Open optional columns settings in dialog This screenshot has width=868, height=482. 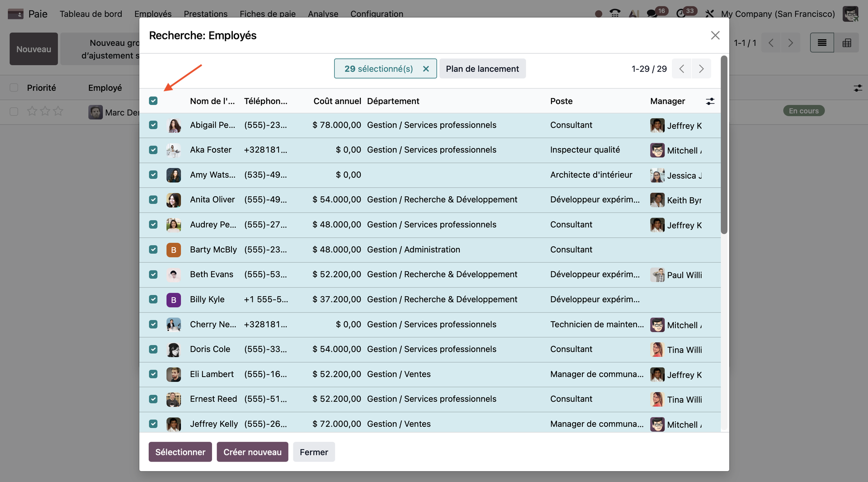710,101
